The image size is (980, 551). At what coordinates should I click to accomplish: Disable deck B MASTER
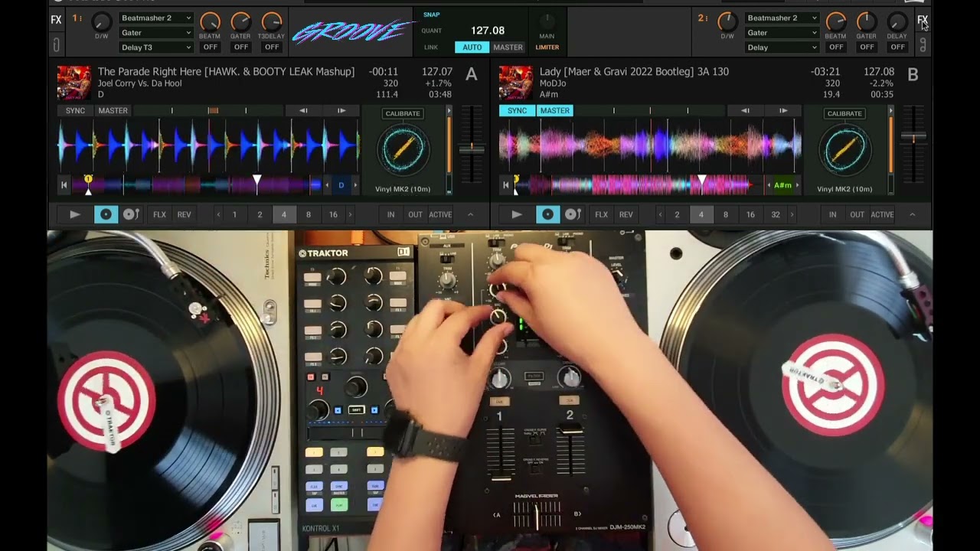pyautogui.click(x=554, y=110)
